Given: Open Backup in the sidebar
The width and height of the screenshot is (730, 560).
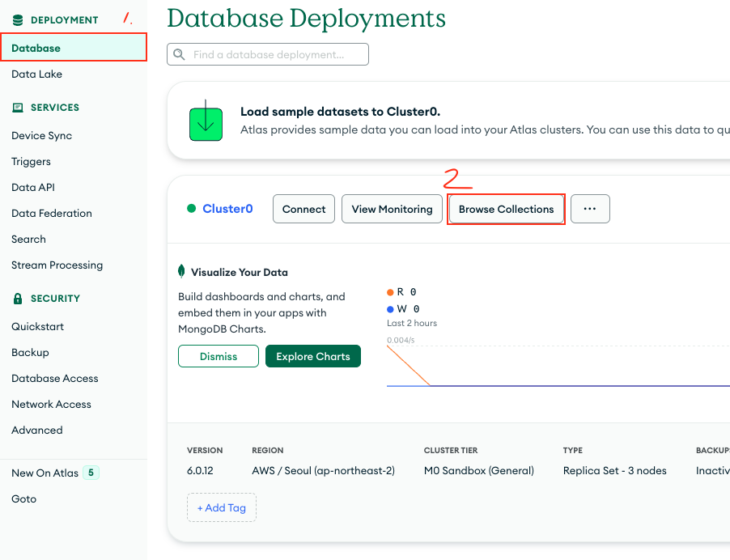Looking at the screenshot, I should coord(30,352).
